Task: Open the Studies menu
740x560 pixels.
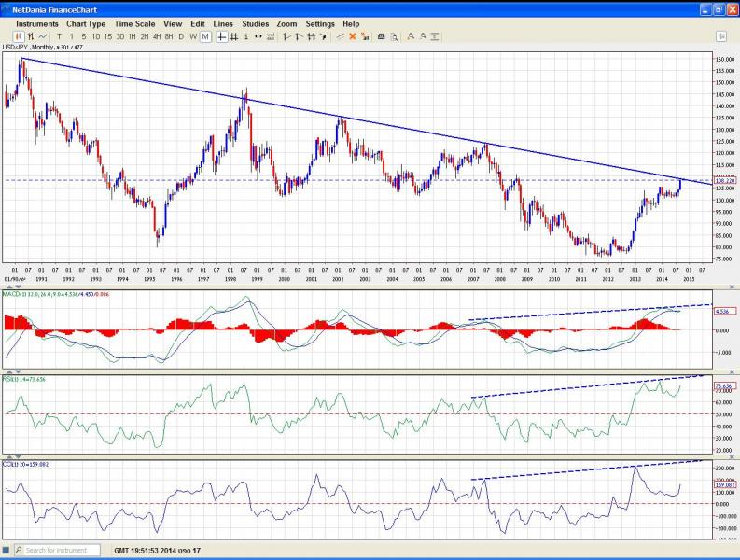Action: tap(255, 23)
